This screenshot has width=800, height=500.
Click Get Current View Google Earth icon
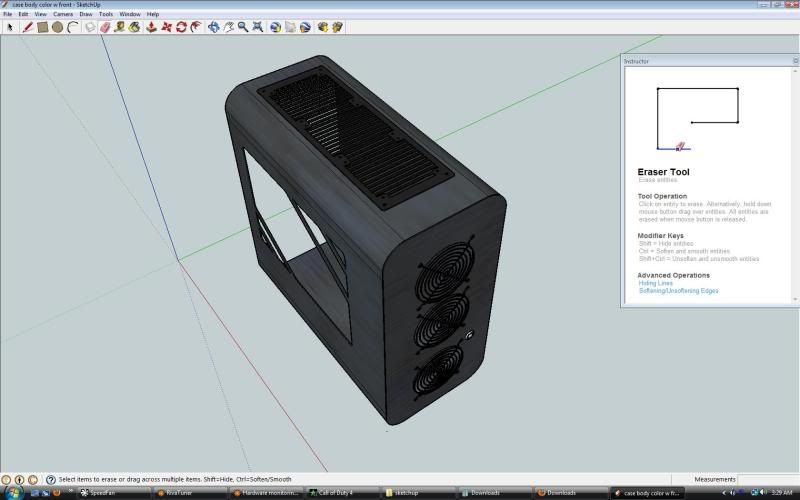276,27
